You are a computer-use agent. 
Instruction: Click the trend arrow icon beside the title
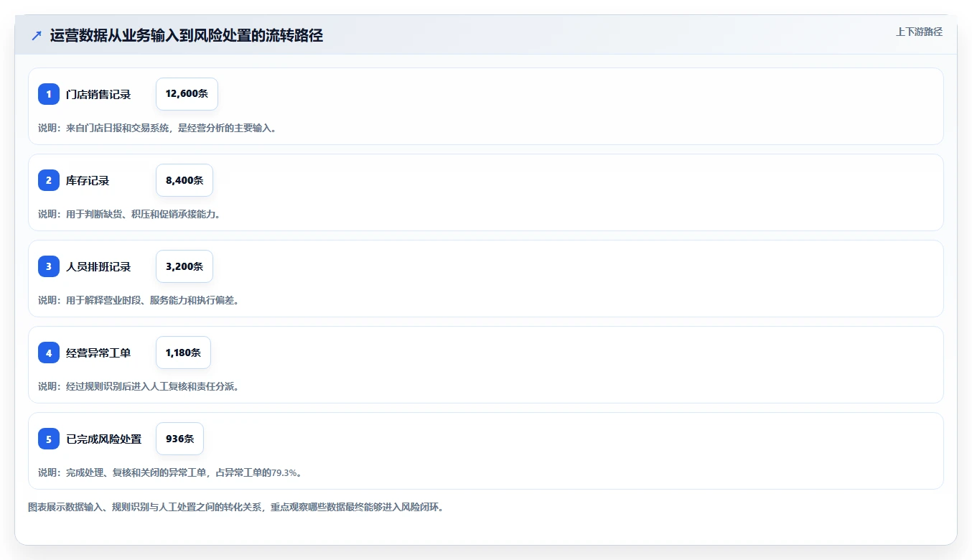37,35
